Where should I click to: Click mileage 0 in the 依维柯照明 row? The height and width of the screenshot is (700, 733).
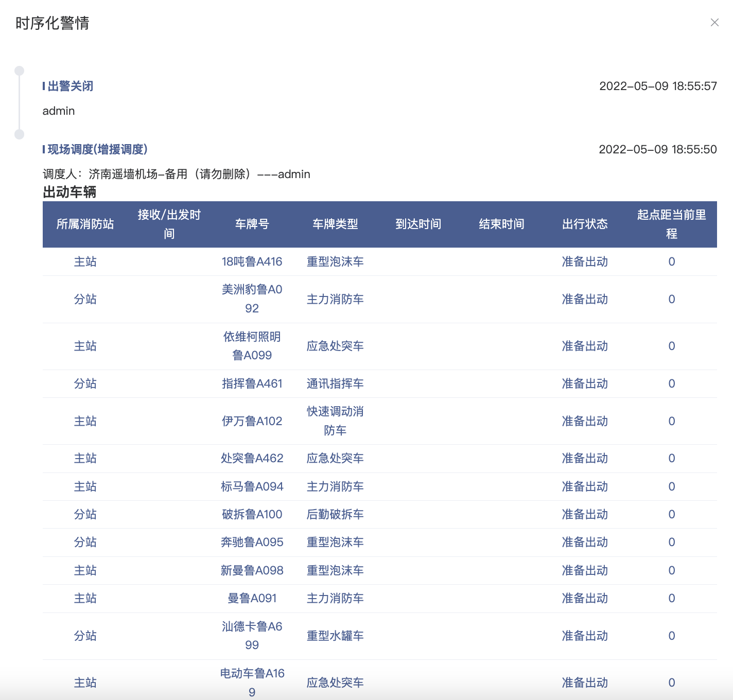pyautogui.click(x=671, y=346)
